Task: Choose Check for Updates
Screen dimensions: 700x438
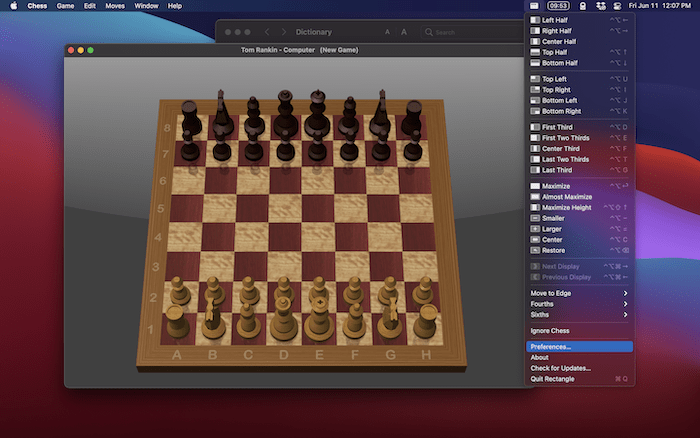Action: tap(561, 368)
